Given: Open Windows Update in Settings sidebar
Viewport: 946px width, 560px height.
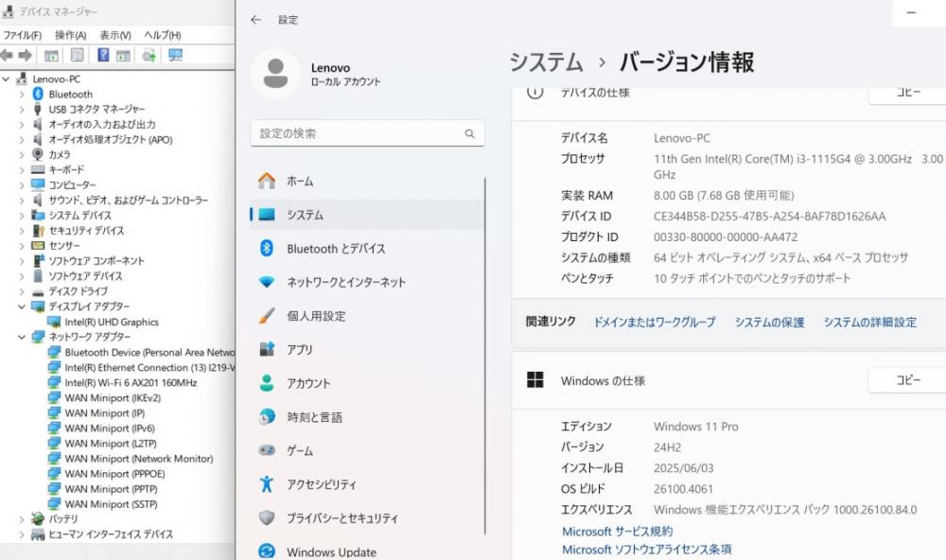Looking at the screenshot, I should (x=367, y=551).
